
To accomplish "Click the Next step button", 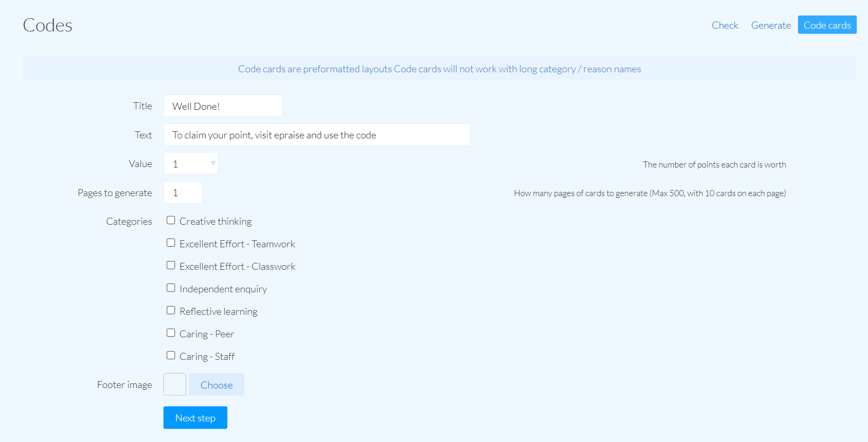I will click(x=195, y=418).
